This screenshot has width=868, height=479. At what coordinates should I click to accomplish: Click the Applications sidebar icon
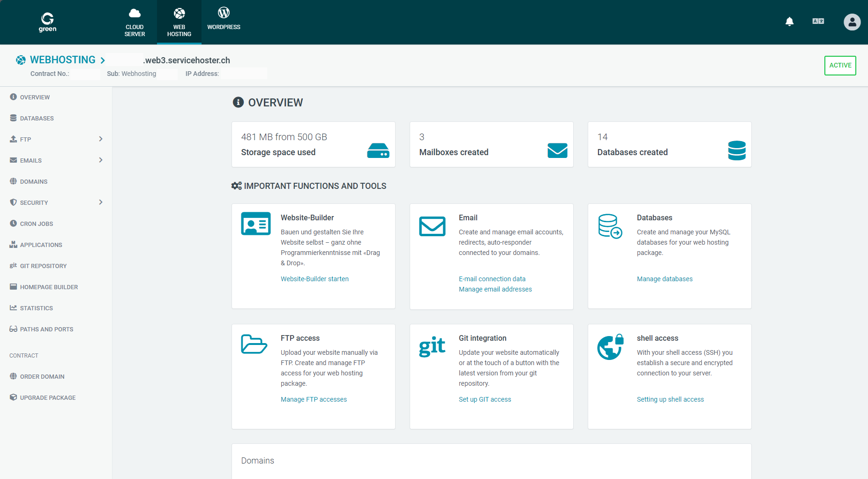point(13,245)
